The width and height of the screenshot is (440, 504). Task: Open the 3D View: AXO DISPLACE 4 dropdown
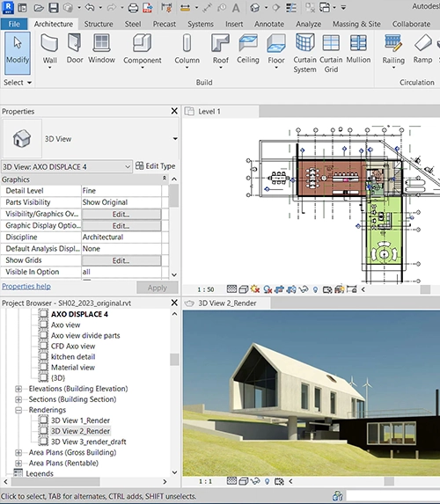pyautogui.click(x=128, y=167)
